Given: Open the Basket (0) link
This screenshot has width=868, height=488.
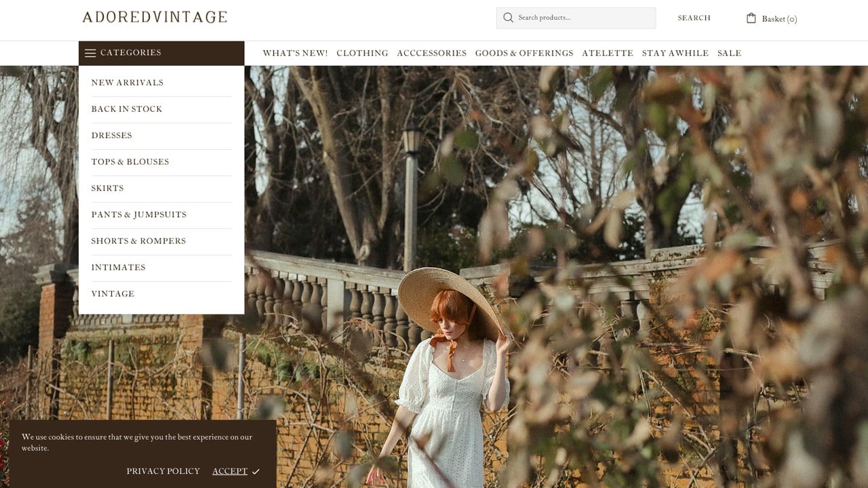Looking at the screenshot, I should click(772, 19).
